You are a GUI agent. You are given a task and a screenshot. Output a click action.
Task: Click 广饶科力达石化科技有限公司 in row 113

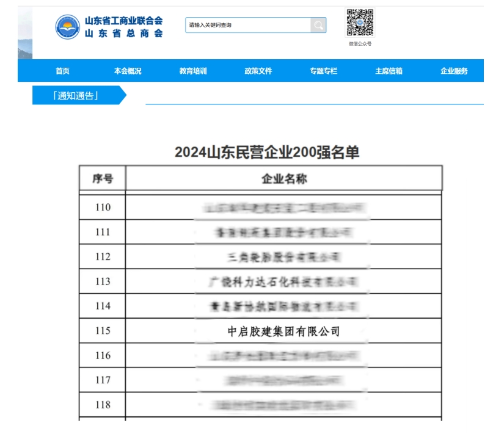[283, 281]
